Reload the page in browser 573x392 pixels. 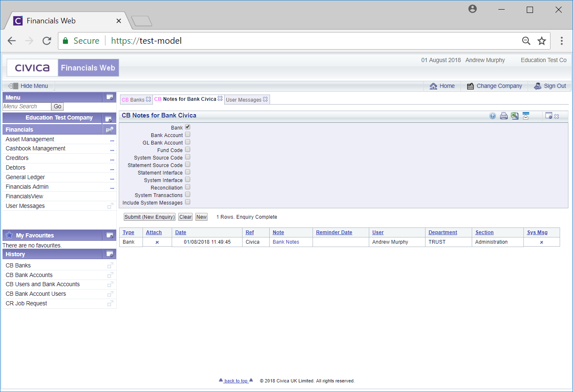47,41
